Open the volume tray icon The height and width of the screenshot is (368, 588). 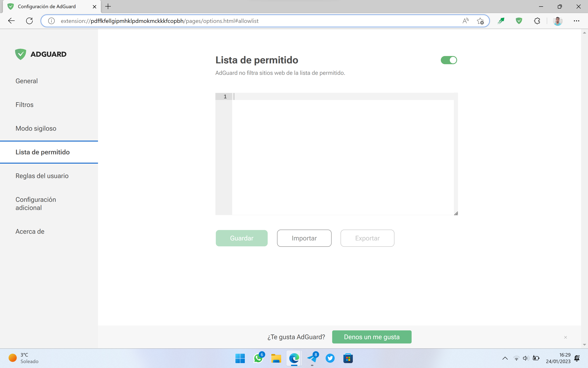click(526, 358)
